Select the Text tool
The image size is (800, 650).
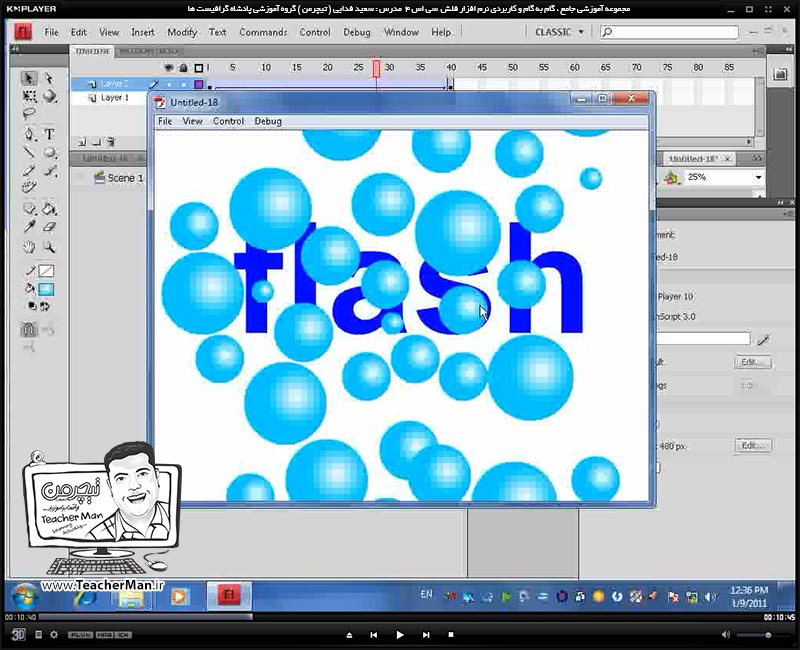tap(49, 134)
